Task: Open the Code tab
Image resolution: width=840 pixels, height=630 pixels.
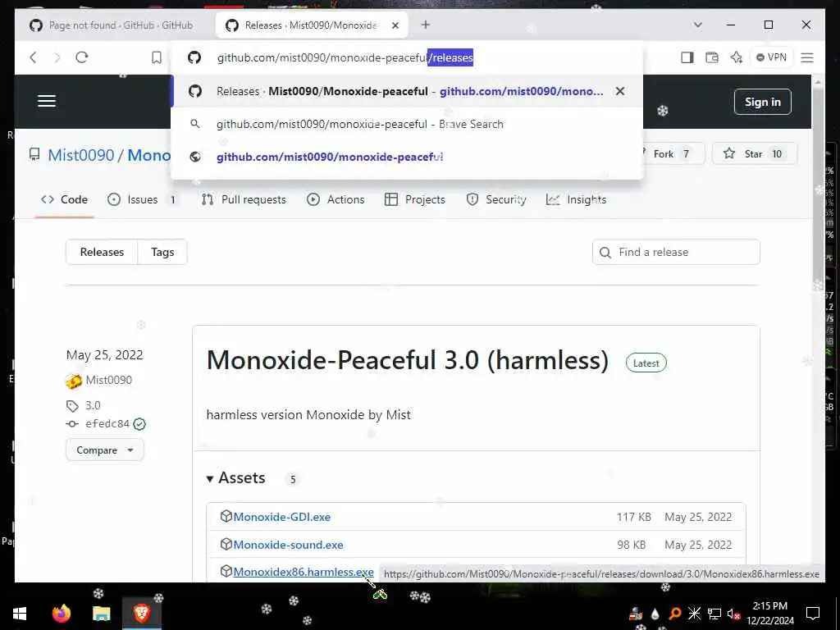Action: (64, 199)
